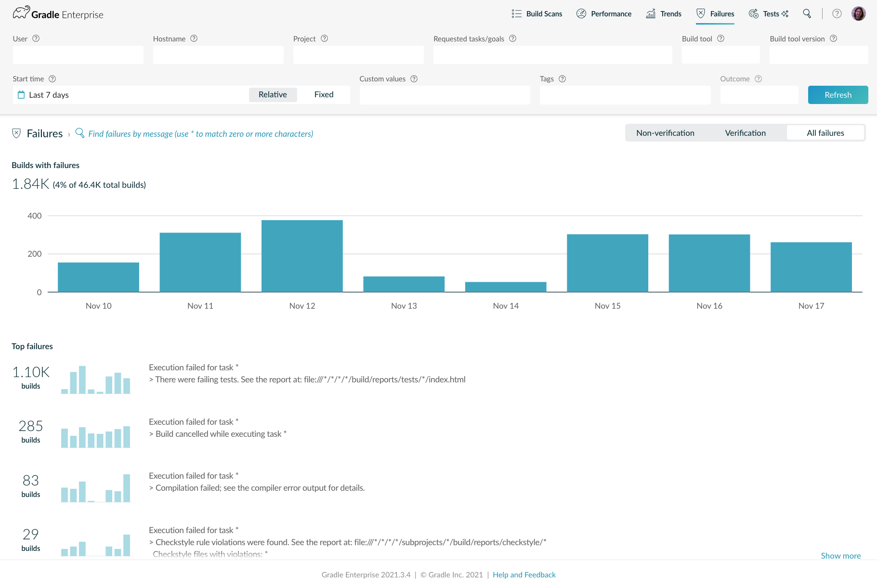Click the help icon next to Custom values
The width and height of the screenshot is (877, 588).
[414, 79]
